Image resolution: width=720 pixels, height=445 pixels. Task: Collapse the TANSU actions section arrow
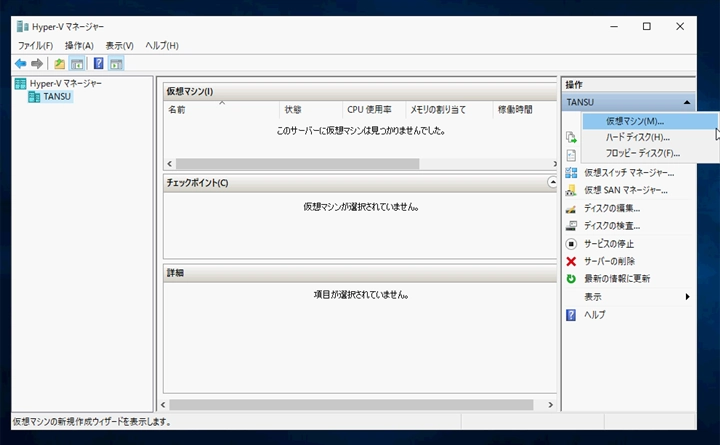click(x=686, y=102)
